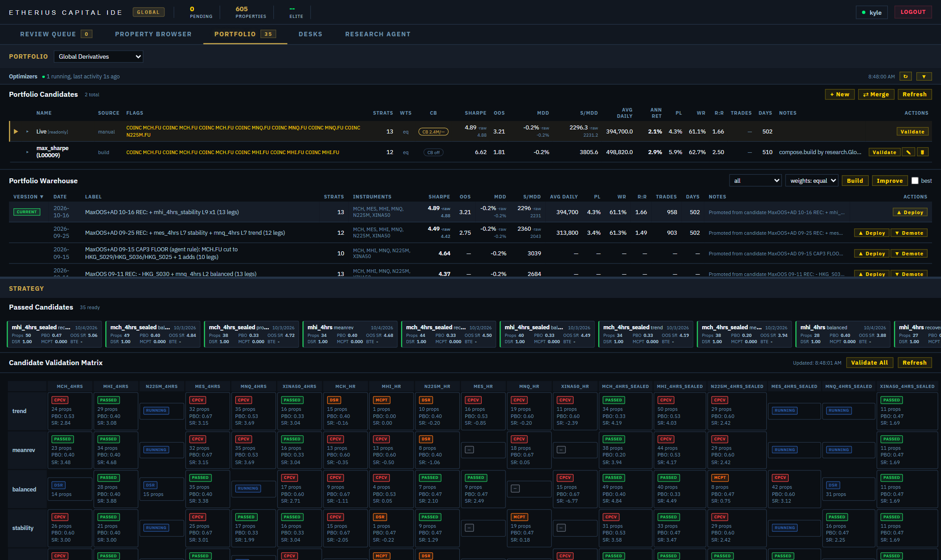Click the Improve button
The image size is (941, 560).
click(889, 181)
